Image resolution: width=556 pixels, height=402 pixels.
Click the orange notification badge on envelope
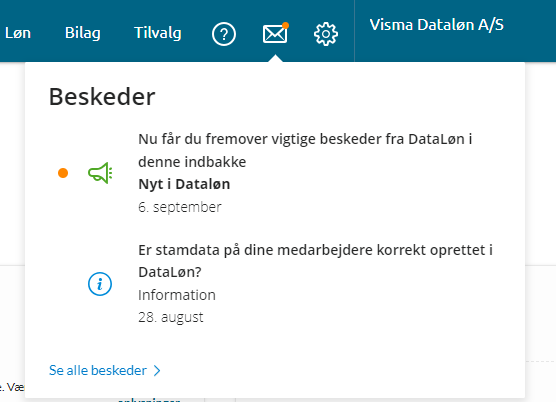pos(285,26)
